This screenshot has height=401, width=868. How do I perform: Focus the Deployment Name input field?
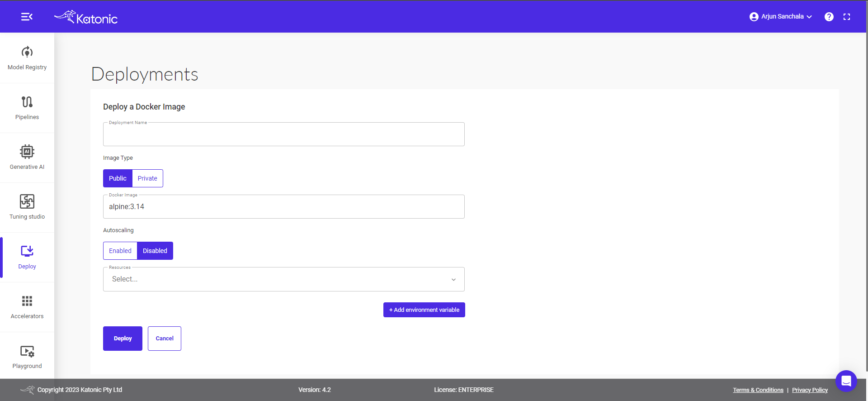pos(284,134)
